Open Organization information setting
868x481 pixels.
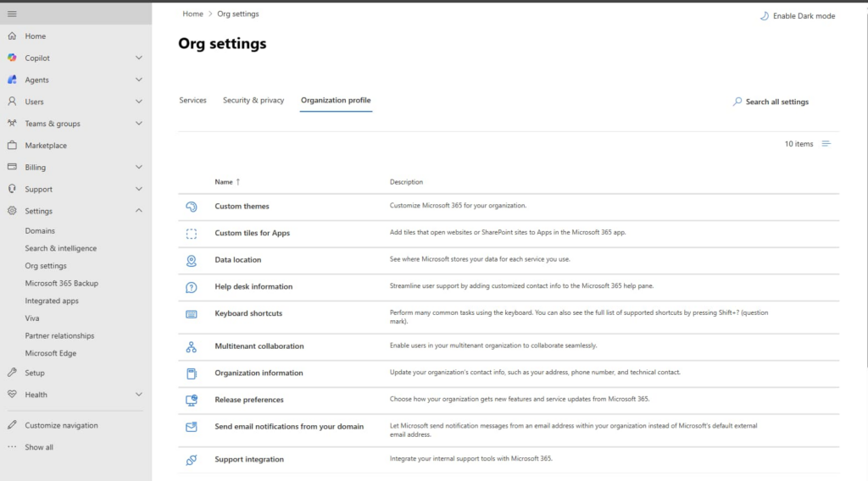(259, 373)
